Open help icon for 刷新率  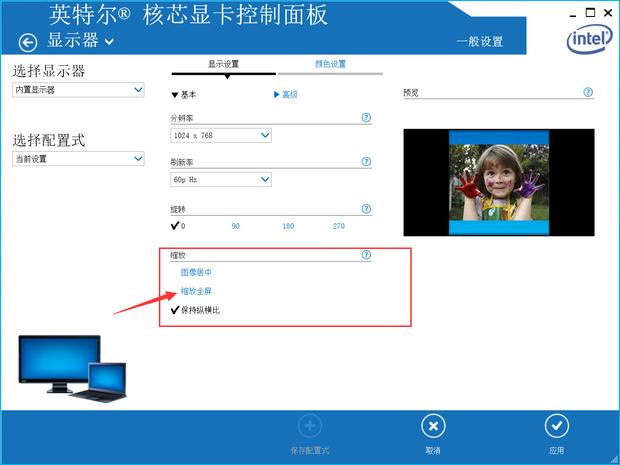(x=367, y=162)
